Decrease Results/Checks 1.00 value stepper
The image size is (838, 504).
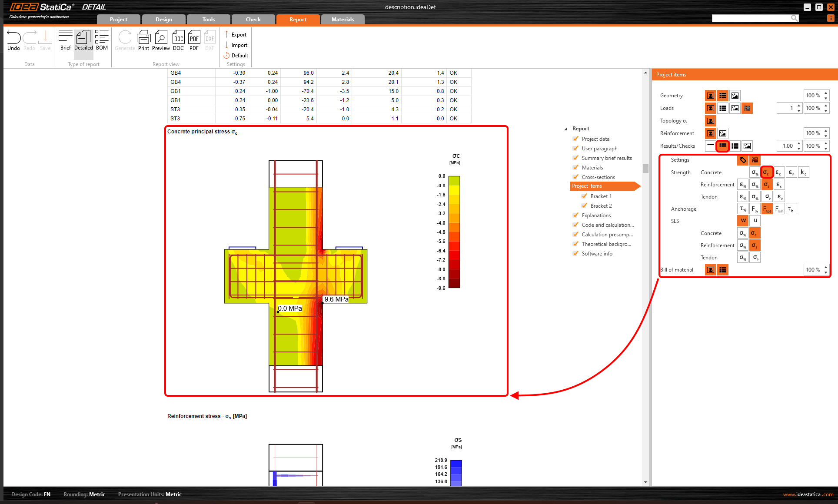point(799,149)
